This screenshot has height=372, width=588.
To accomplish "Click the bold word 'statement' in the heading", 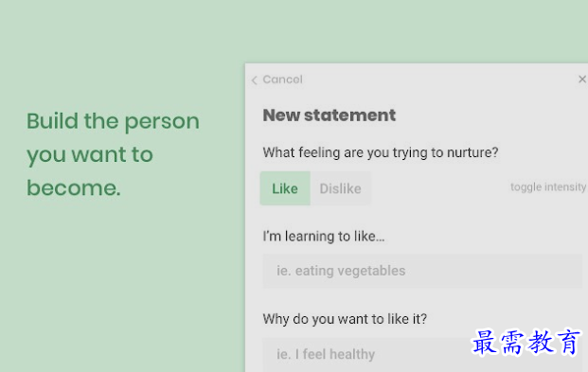I will (349, 115).
